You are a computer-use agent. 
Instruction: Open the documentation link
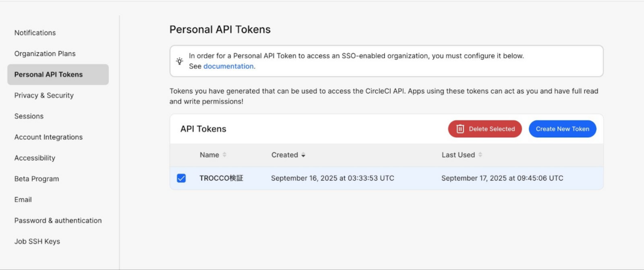click(x=228, y=66)
